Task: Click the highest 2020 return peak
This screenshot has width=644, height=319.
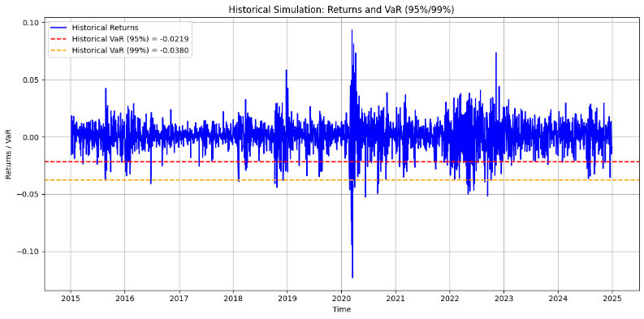Action: (x=352, y=30)
